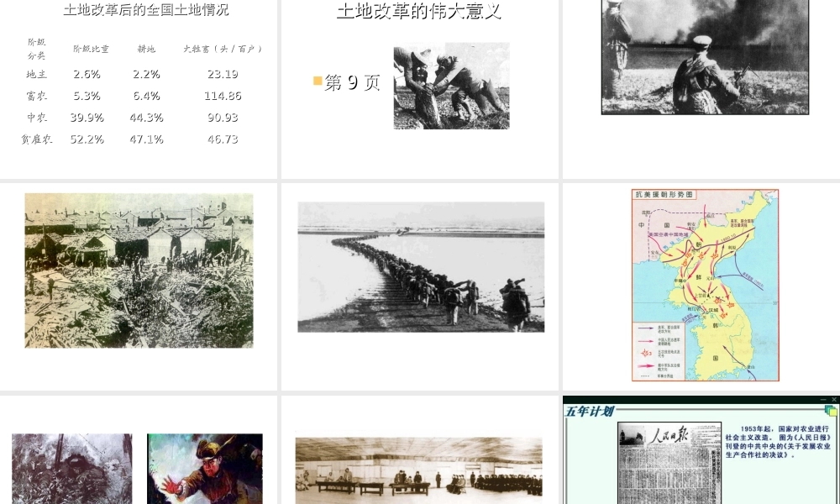840x504 pixels.
Task: Open the photo of soldiers near smoke
Action: click(705, 57)
